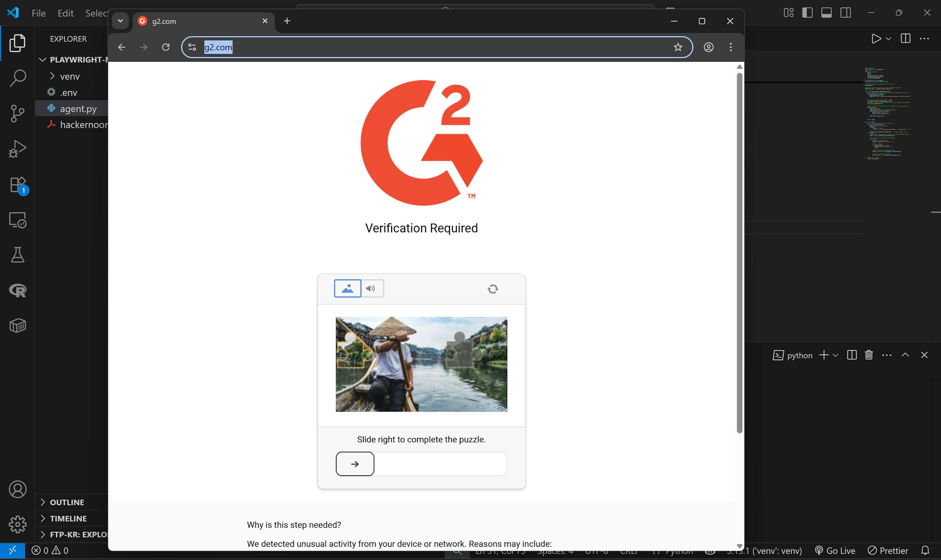Image resolution: width=941 pixels, height=560 pixels.
Task: Open the R extension view
Action: 17,290
